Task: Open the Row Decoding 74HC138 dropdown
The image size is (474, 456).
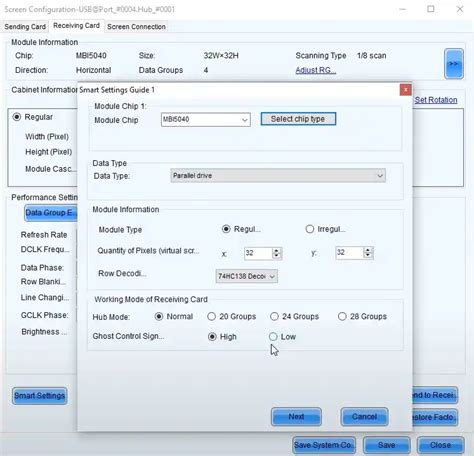Action: click(x=247, y=276)
